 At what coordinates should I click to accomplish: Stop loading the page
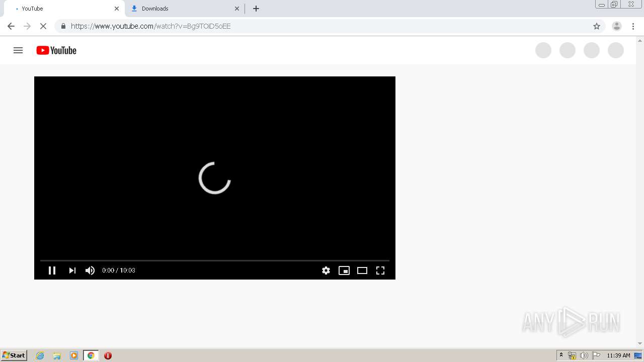[x=43, y=26]
